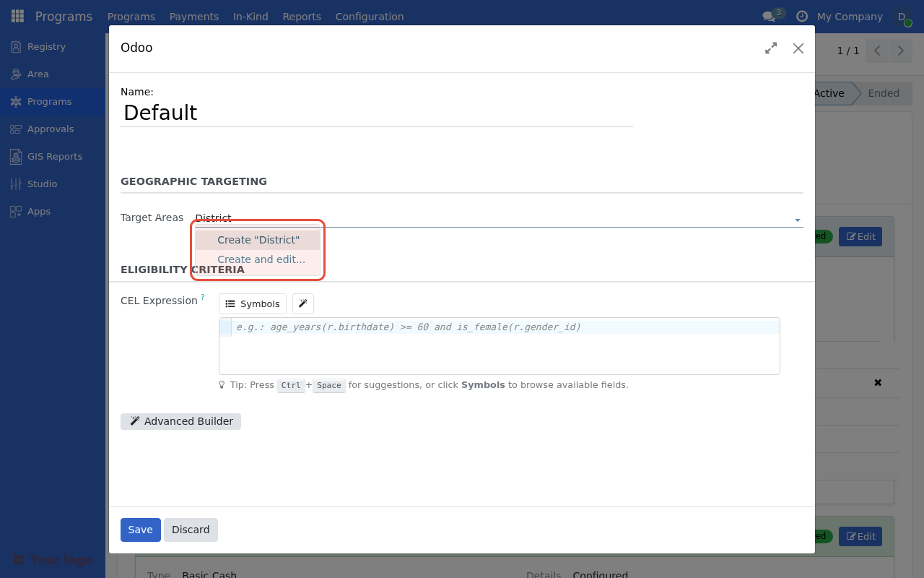Open the conversations icon in the top bar

click(767, 16)
